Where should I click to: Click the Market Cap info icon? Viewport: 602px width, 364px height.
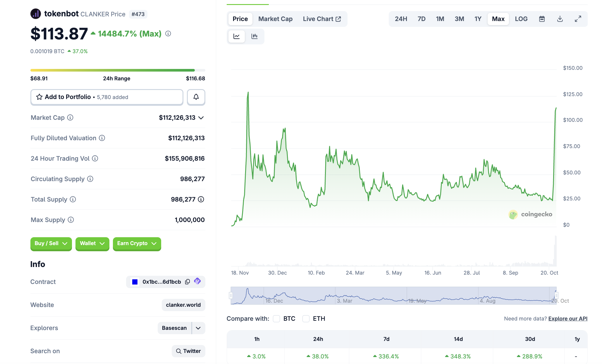(x=70, y=117)
